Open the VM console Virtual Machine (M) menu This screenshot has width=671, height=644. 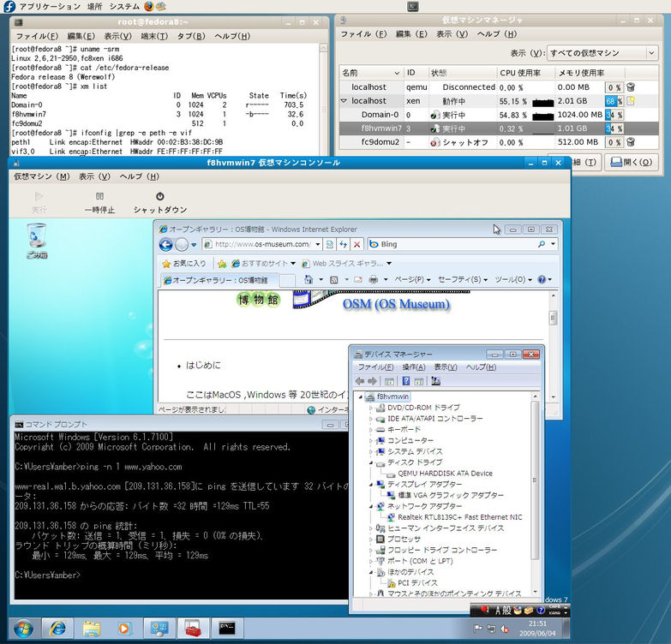click(x=42, y=176)
